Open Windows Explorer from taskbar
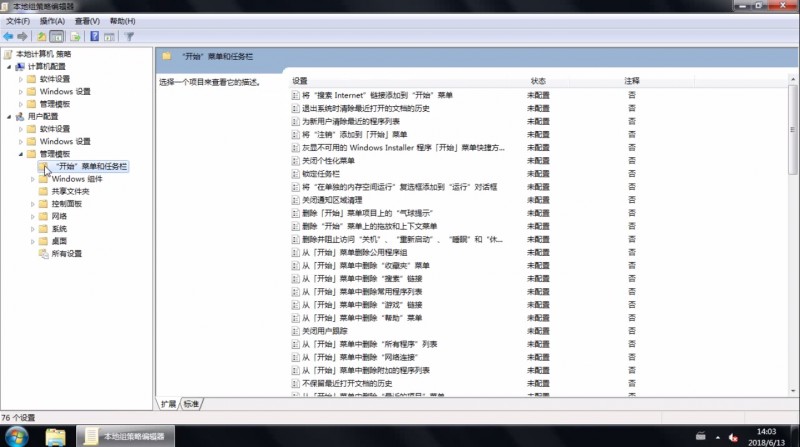The width and height of the screenshot is (800, 447). (55, 437)
